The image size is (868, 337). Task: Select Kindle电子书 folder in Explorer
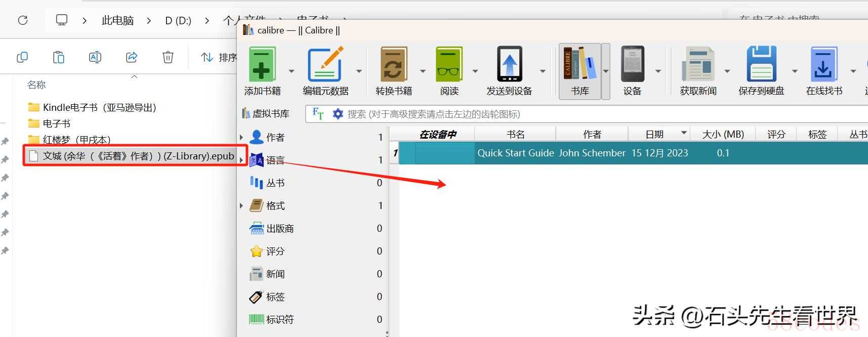click(92, 107)
